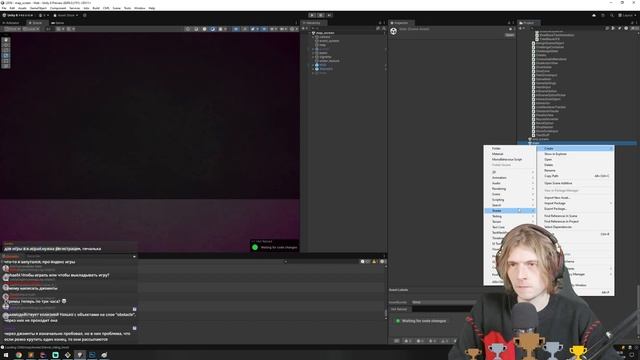Toggle the 2D view mode button

tap(236, 29)
